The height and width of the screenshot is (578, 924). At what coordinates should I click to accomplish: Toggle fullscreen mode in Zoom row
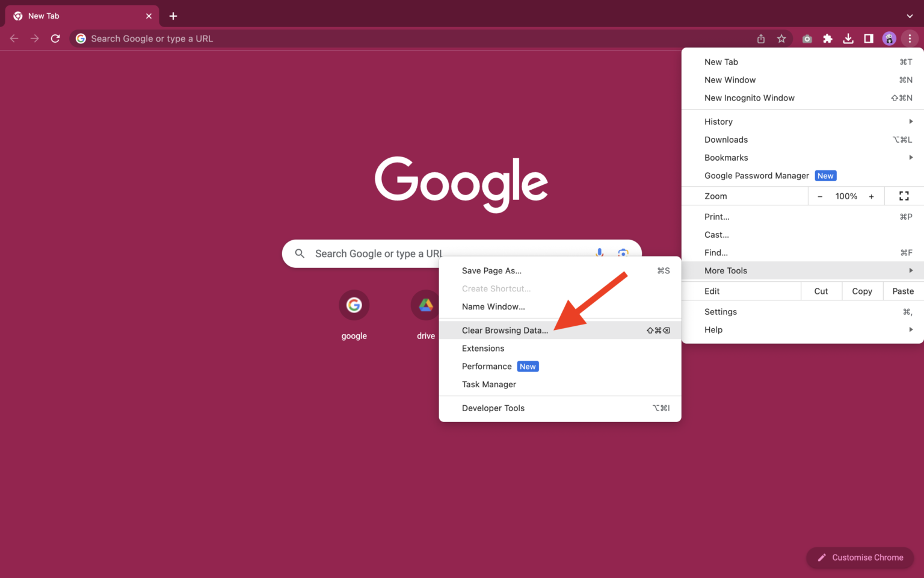tap(904, 196)
